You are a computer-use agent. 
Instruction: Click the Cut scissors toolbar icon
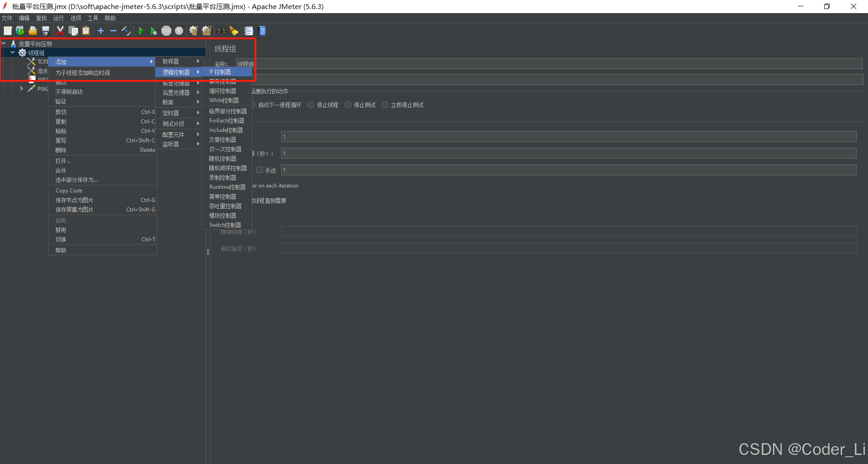60,31
